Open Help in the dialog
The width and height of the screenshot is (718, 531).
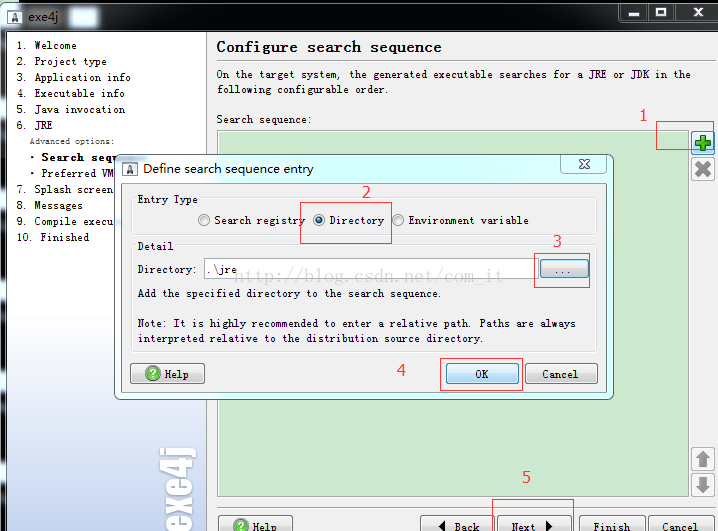(167, 374)
